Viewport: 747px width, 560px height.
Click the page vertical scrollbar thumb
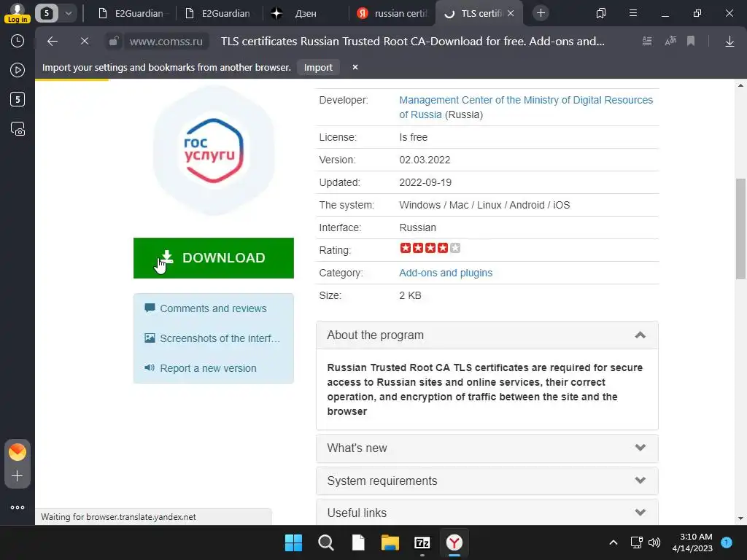click(x=740, y=228)
